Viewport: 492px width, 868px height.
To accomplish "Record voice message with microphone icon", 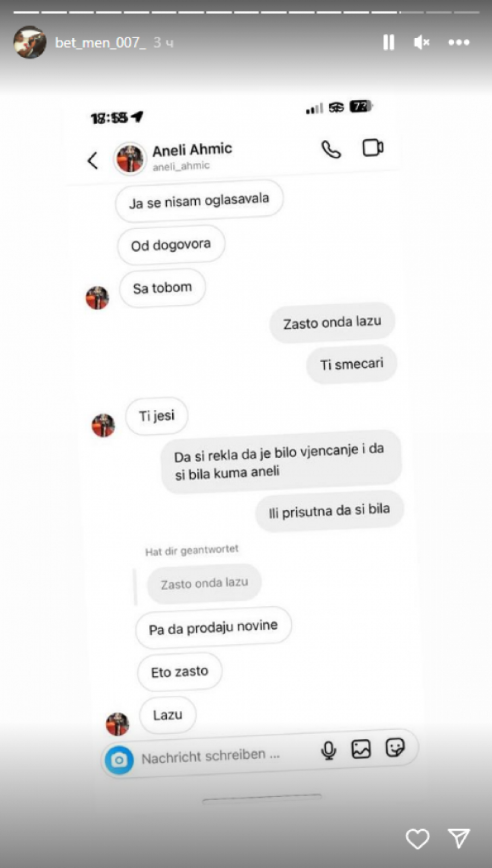I will [329, 751].
